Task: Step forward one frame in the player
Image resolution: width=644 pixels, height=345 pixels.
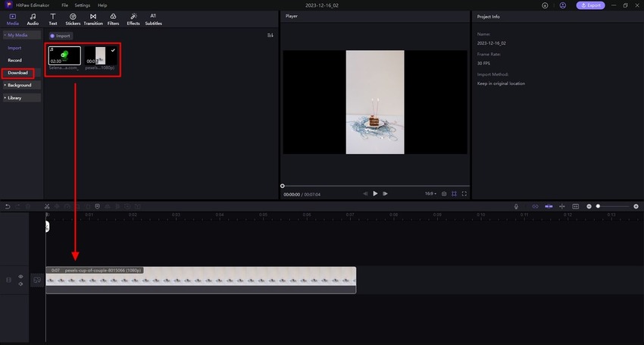Action: [385, 193]
